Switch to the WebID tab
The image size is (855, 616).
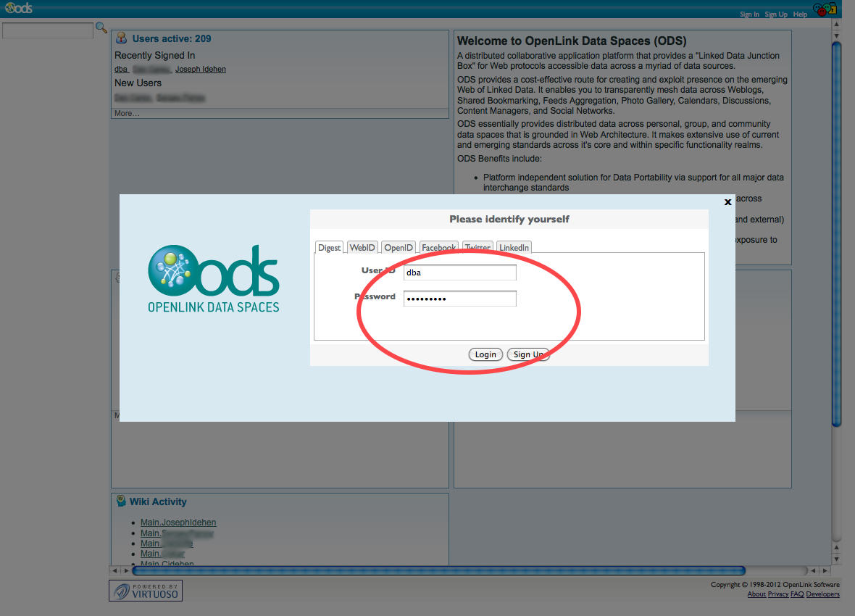(362, 248)
